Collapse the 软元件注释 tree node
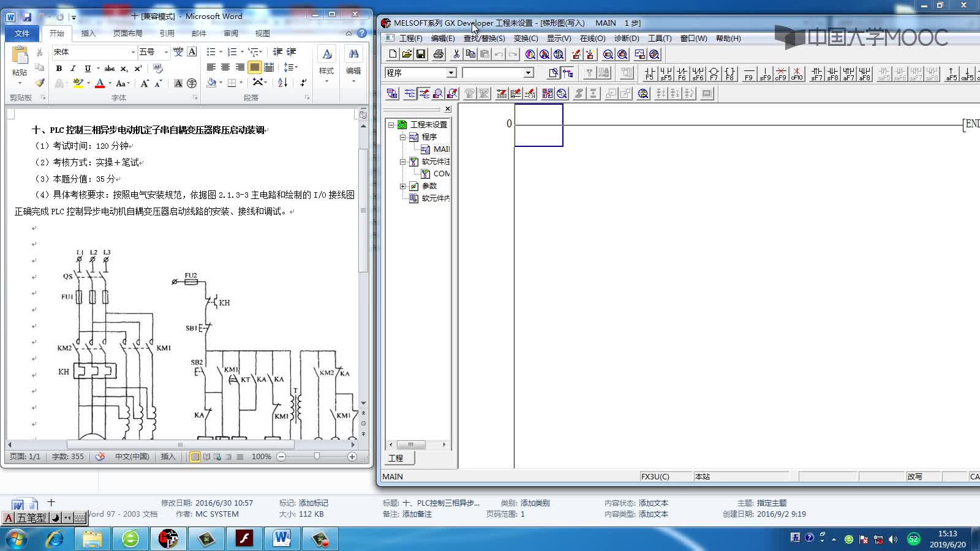The width and height of the screenshot is (980, 551). 403,162
